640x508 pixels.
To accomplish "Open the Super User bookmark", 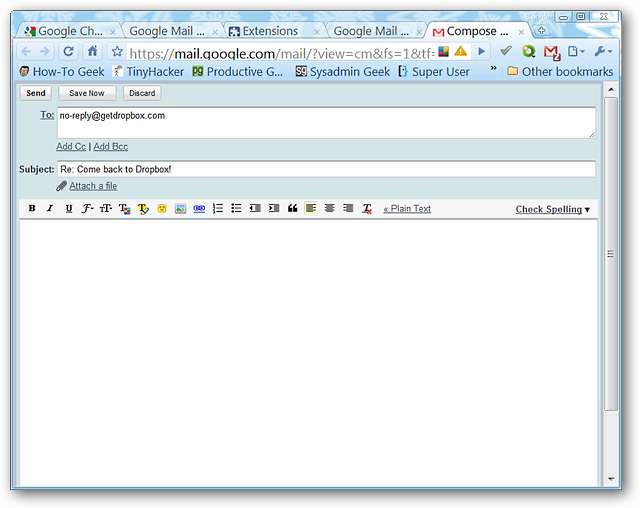I will pyautogui.click(x=434, y=72).
